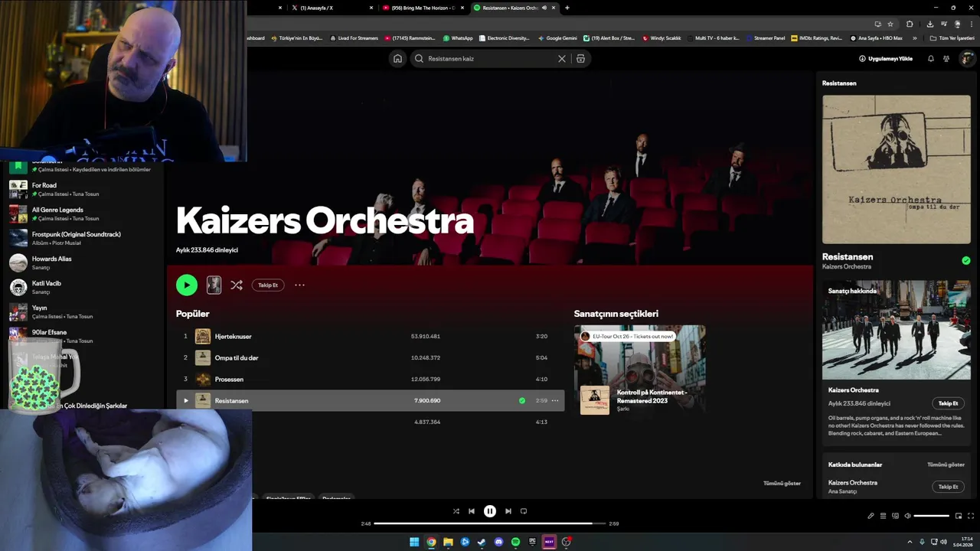Seek on the playback progress bar
This screenshot has width=980, height=551.
click(x=488, y=523)
